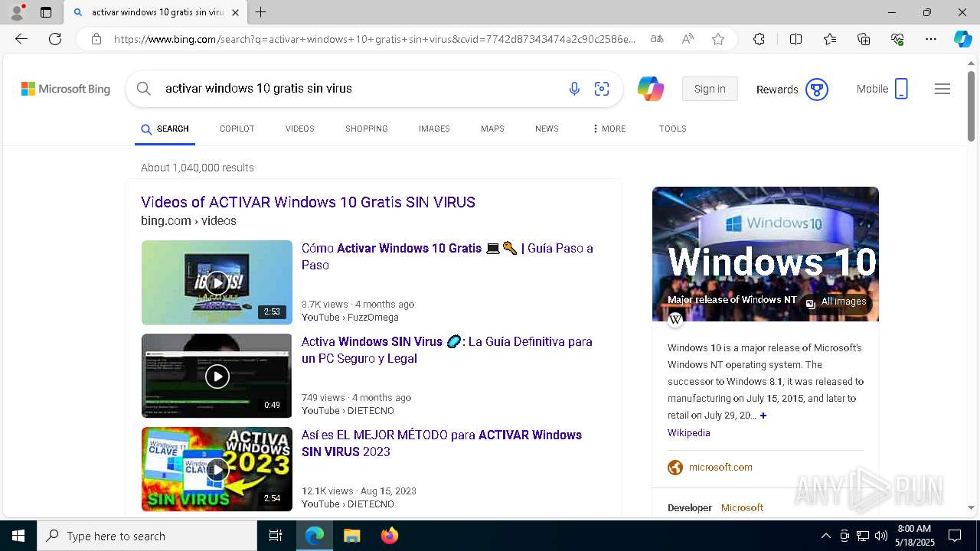The height and width of the screenshot is (551, 980).
Task: Click the Read aloud icon
Action: tap(688, 39)
